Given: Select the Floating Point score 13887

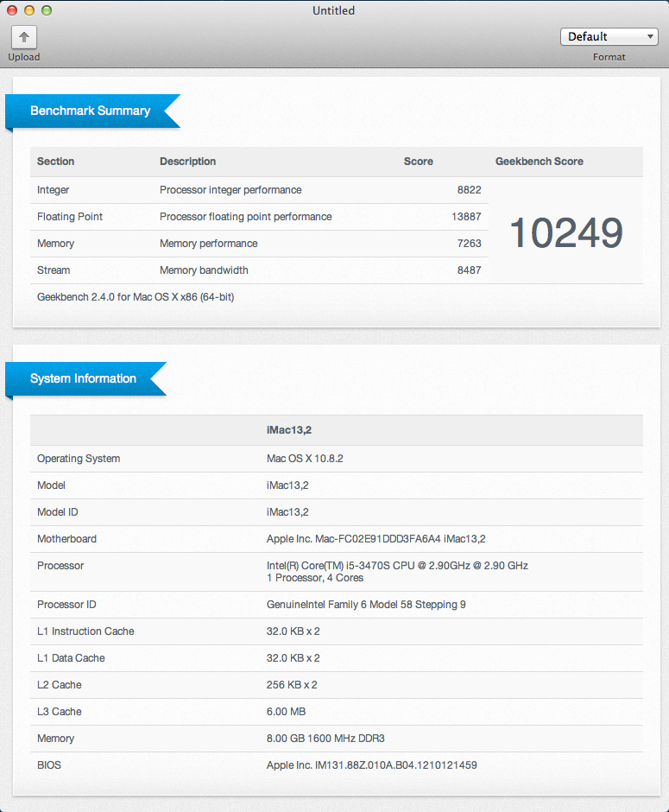Looking at the screenshot, I should [x=466, y=217].
